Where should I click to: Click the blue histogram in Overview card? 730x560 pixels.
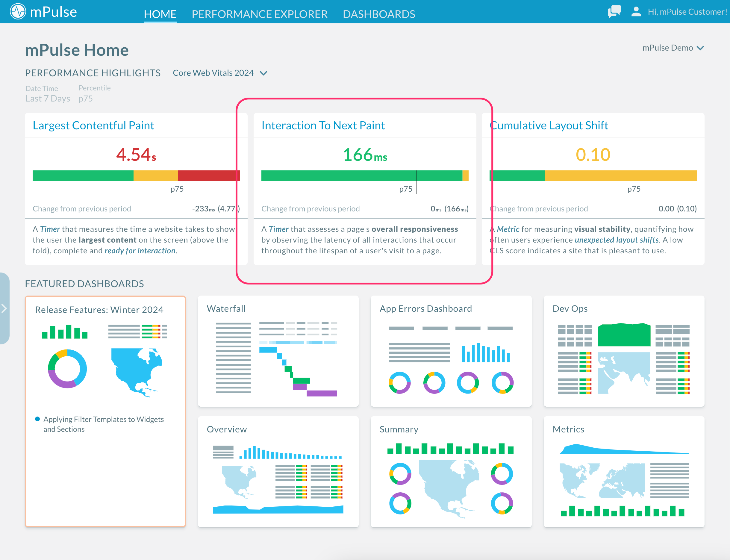(x=290, y=452)
